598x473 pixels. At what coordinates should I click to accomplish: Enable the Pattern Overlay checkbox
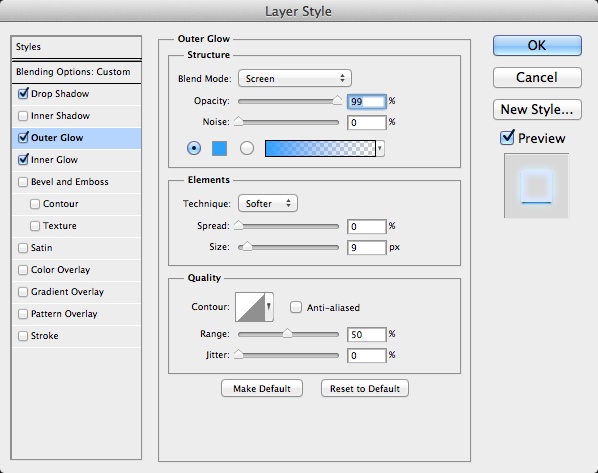(x=23, y=314)
